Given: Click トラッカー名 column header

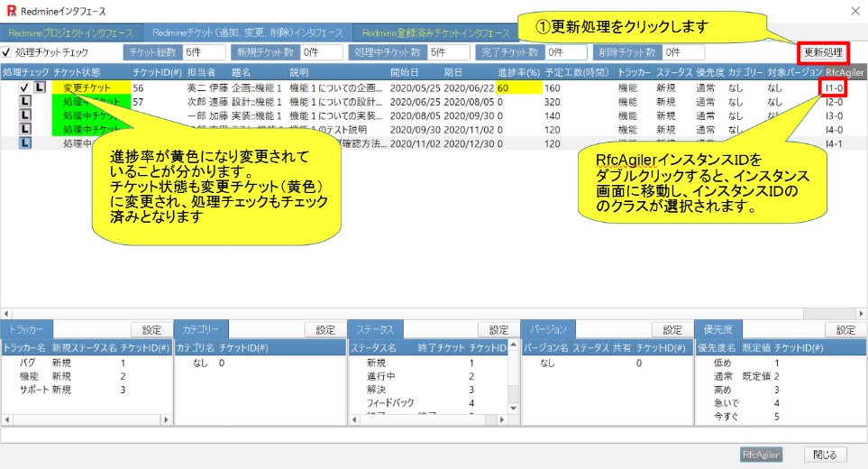Looking at the screenshot, I should 25,348.
